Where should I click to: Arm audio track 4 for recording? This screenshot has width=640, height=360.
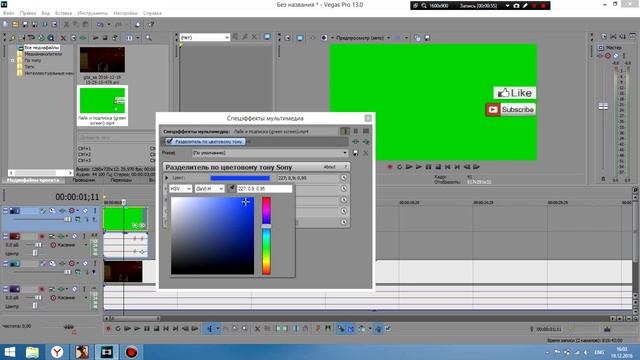[x=41, y=289]
